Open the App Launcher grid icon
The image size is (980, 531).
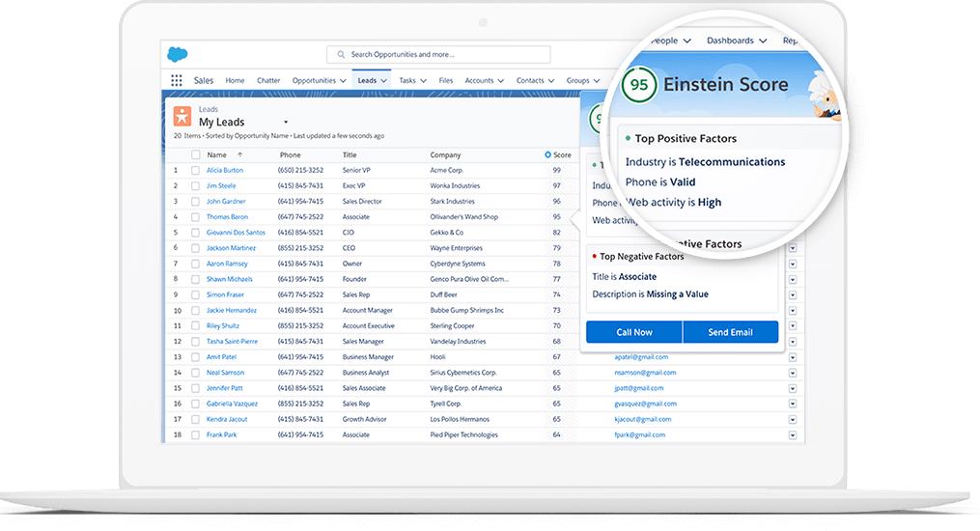point(177,81)
